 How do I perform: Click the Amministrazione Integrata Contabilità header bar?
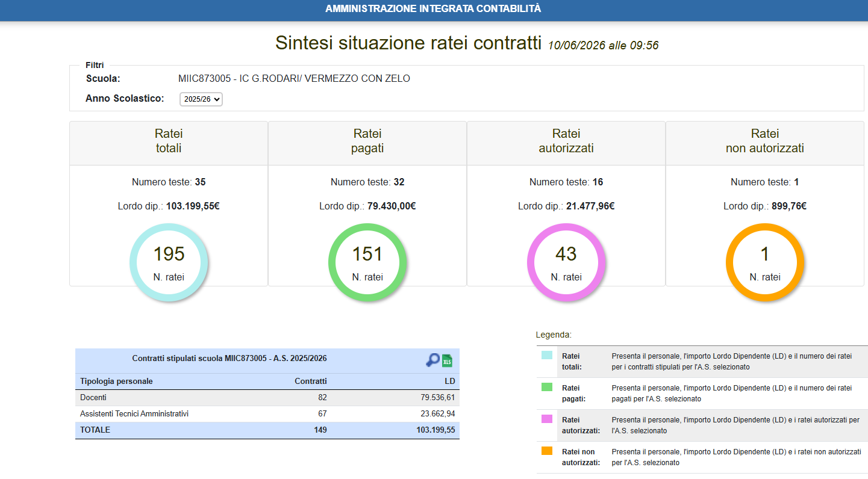434,9
